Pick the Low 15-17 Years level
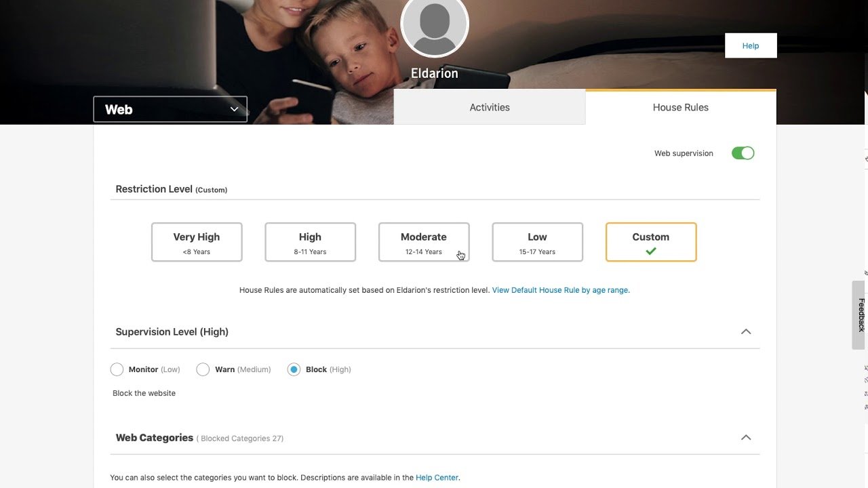Viewport: 868px width, 488px height. click(537, 242)
